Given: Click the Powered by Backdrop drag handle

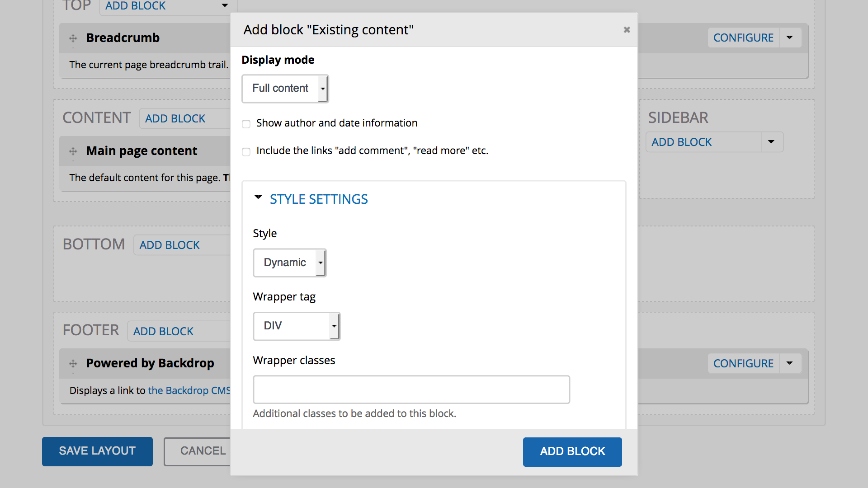Looking at the screenshot, I should pyautogui.click(x=73, y=364).
